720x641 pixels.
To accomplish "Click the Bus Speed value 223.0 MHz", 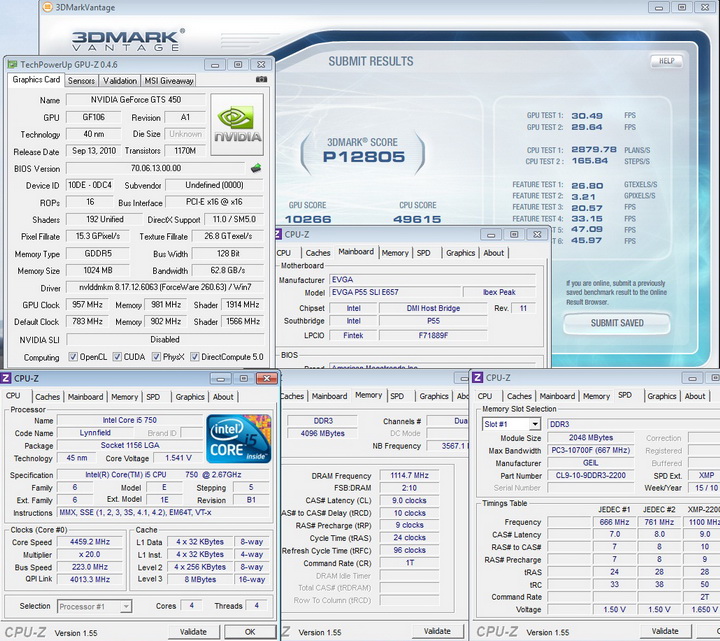I will click(90, 567).
